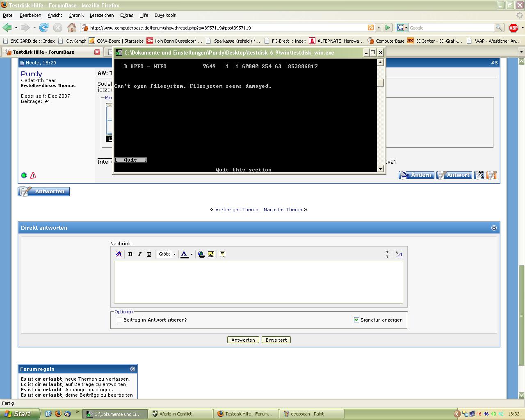This screenshot has height=420, width=525.
Task: Click the green online status icon
Action: click(x=24, y=176)
